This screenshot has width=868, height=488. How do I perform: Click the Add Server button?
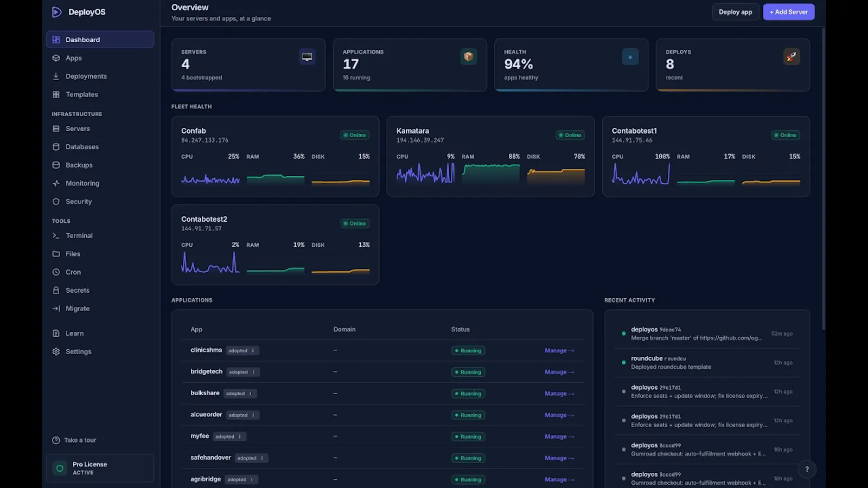(789, 12)
